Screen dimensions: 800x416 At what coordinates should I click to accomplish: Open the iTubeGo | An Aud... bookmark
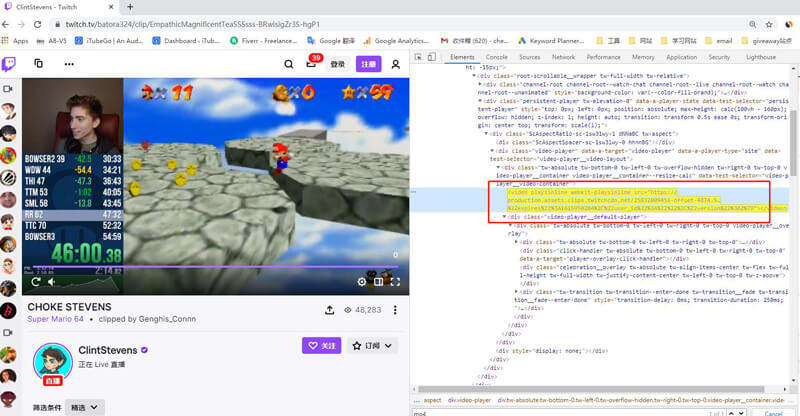[109, 40]
